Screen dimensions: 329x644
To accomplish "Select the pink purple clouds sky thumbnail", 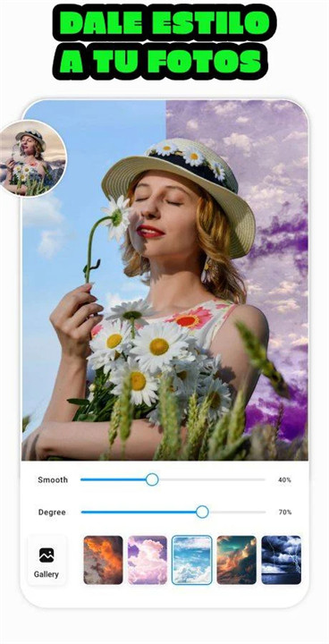I will tap(148, 560).
